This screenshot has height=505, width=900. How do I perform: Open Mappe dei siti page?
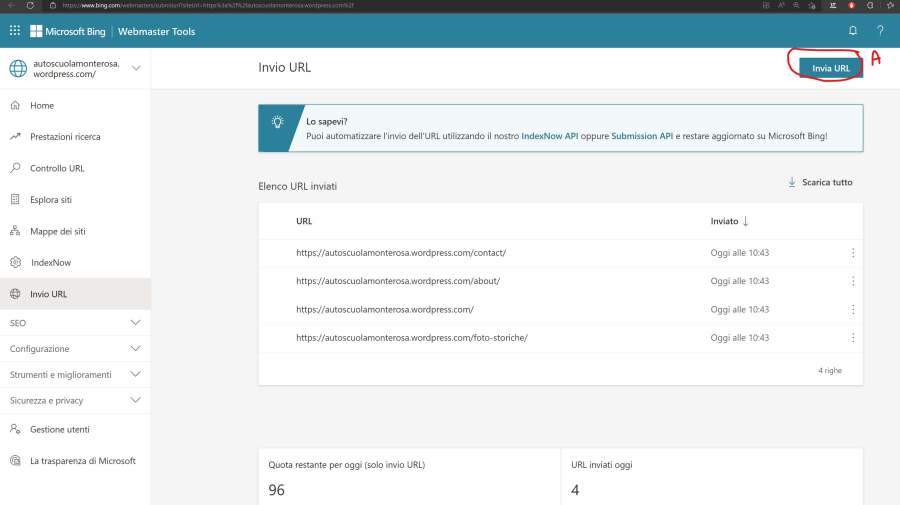[57, 231]
